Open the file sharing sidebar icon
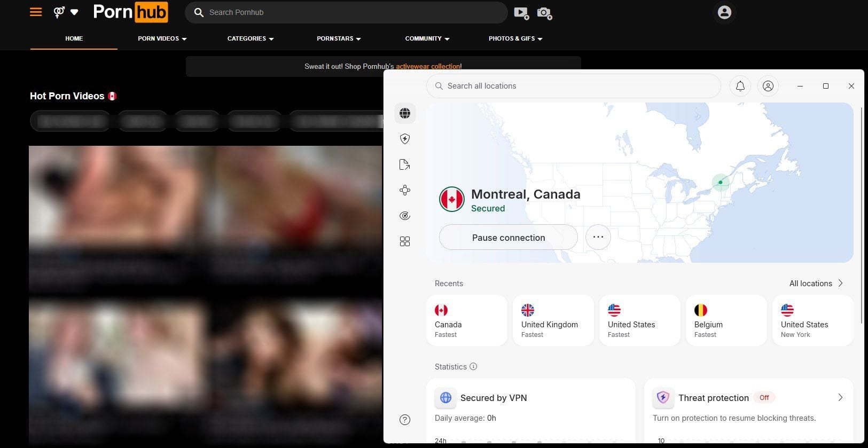Viewport: 868px width, 448px height. coord(405,164)
